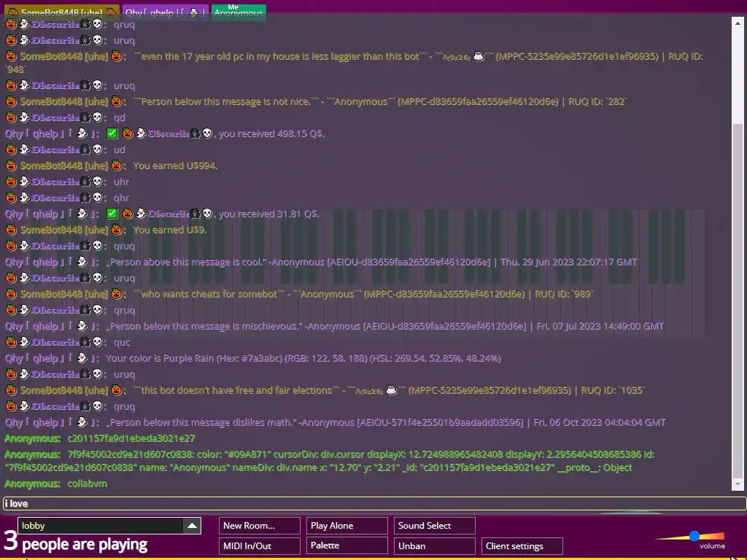Click 'this bot doesn't have free and fair elections' quote
Screen dimensions: 747x560
[390, 390]
